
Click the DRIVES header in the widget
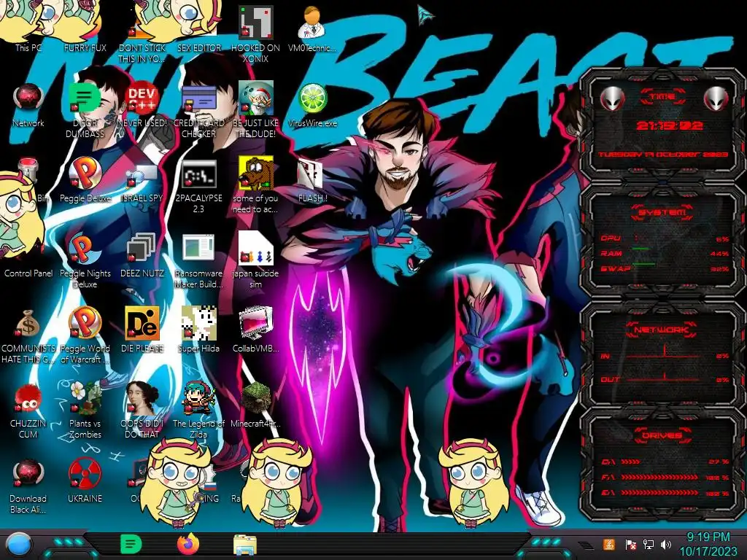pos(662,435)
